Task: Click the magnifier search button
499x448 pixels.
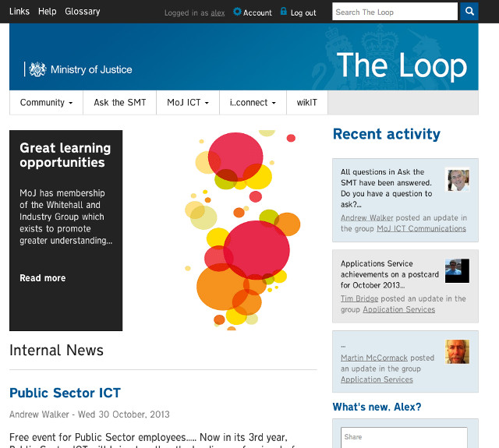Action: (469, 12)
